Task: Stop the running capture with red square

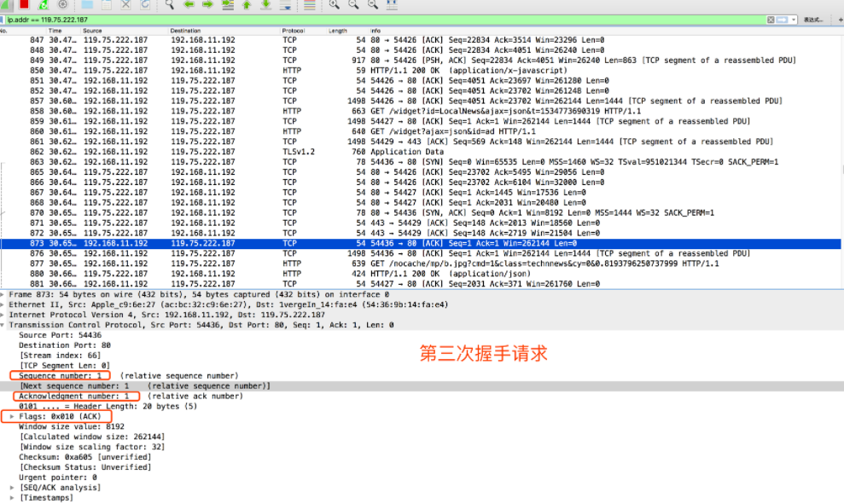Action: coord(24,4)
